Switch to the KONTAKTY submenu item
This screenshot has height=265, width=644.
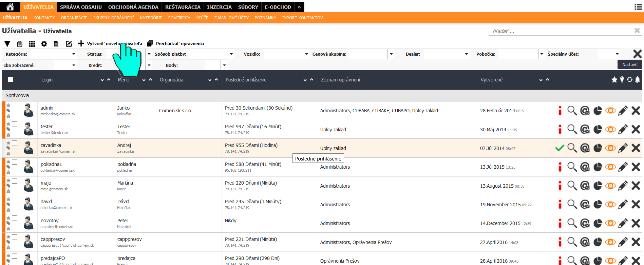pyautogui.click(x=44, y=18)
